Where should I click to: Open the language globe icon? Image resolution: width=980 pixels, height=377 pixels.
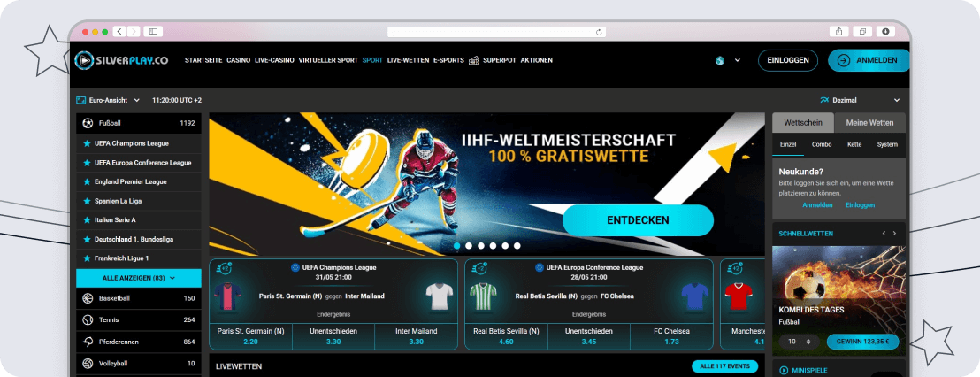[719, 61]
